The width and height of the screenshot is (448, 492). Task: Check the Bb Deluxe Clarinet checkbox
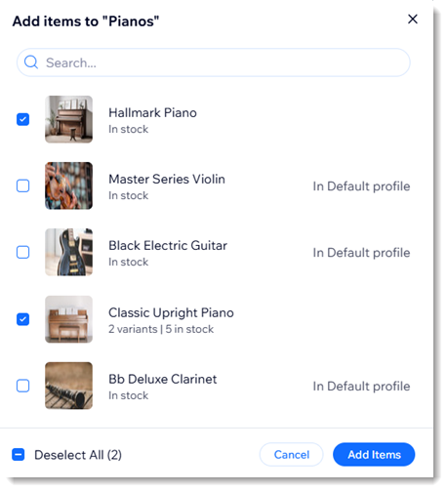22,386
